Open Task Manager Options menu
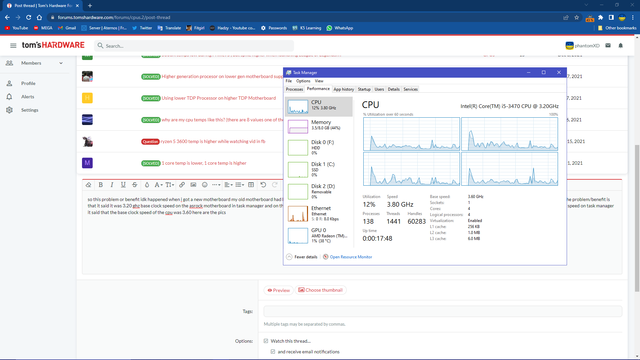Image resolution: width=640 pixels, height=360 pixels. pyautogui.click(x=303, y=81)
